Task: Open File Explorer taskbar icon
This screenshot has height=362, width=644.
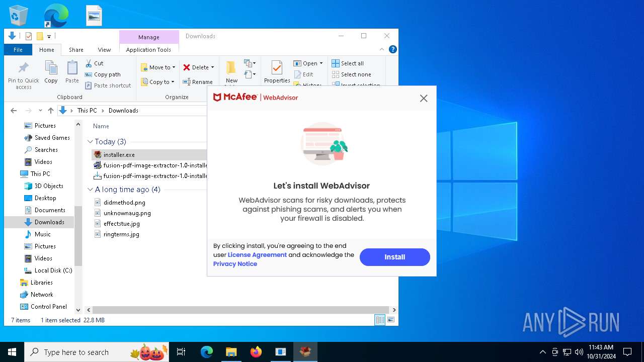Action: pos(231,352)
